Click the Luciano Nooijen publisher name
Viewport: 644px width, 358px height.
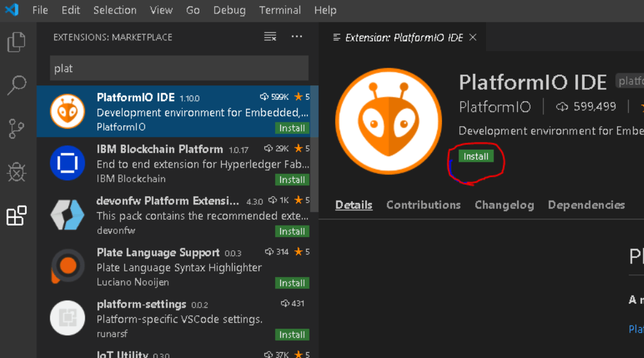coord(132,282)
